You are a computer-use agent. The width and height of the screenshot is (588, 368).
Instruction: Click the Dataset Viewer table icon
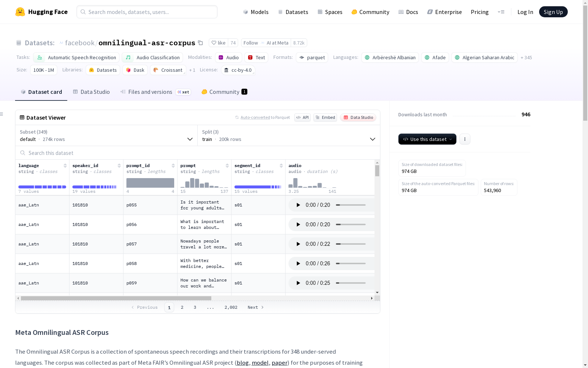pos(22,118)
